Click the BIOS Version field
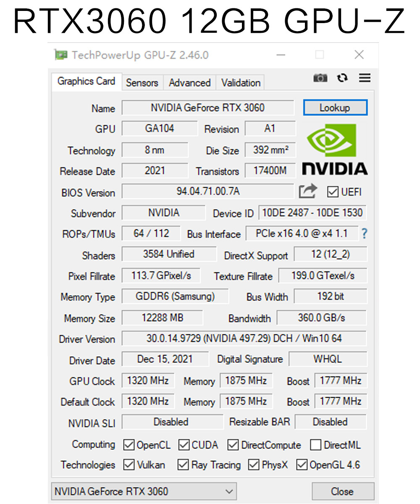The height and width of the screenshot is (504, 420). (x=208, y=192)
